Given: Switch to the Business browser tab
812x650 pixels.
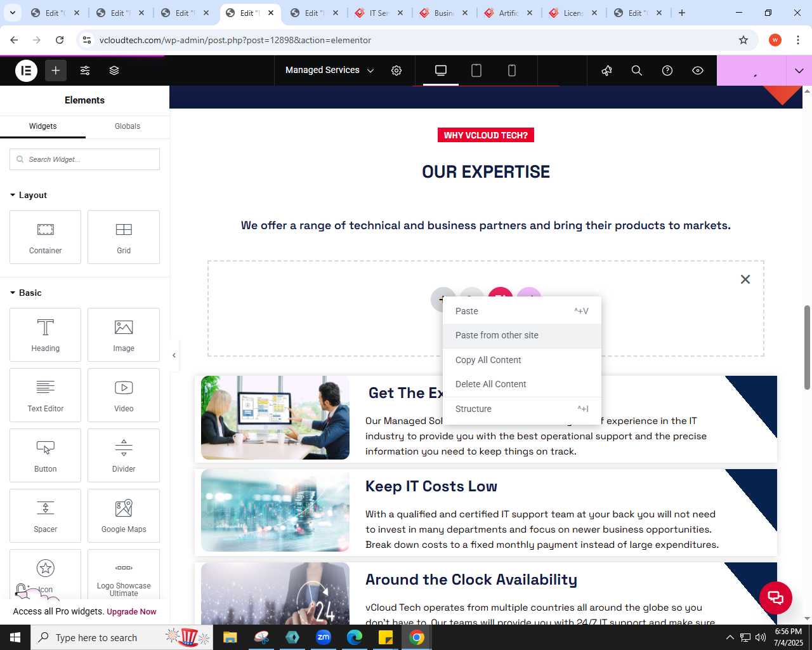Looking at the screenshot, I should pos(444,13).
